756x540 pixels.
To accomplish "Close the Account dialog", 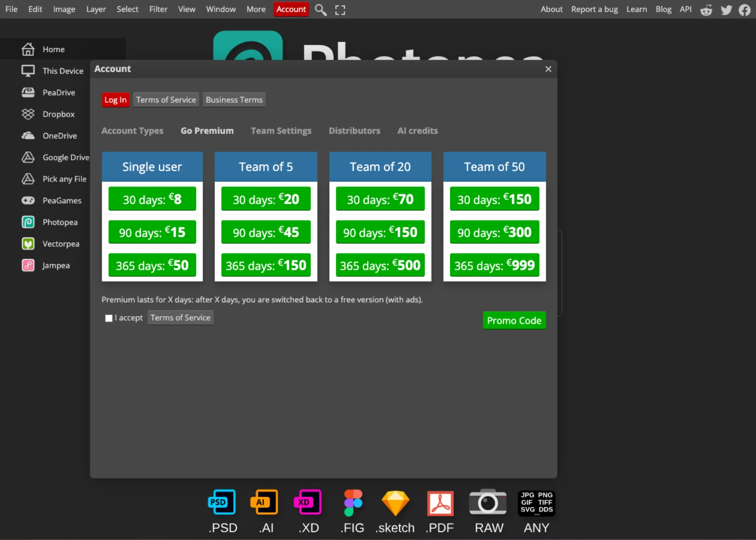I will coord(548,69).
